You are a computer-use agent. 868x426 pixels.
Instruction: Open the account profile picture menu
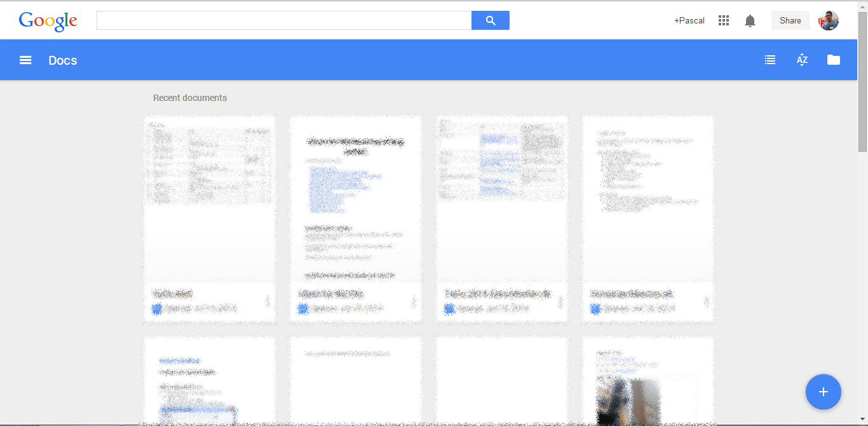pyautogui.click(x=828, y=20)
